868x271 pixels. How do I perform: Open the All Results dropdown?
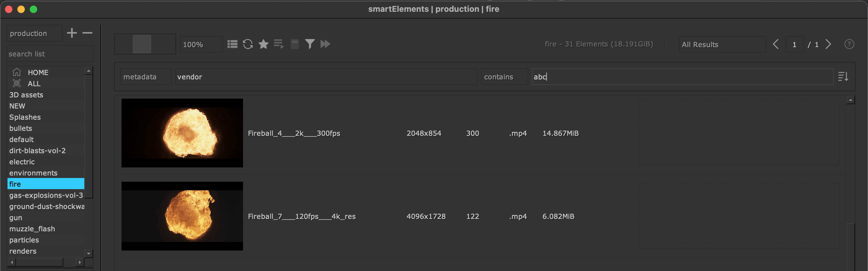(x=721, y=44)
